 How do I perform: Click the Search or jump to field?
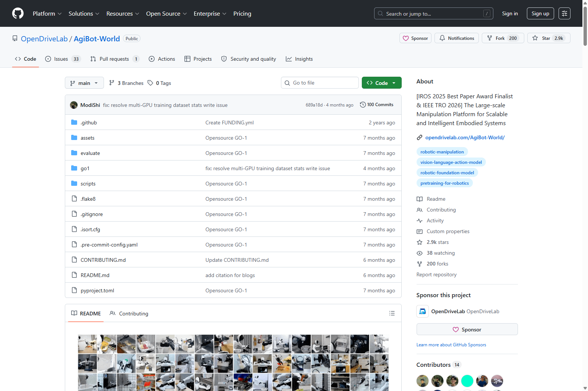coord(434,13)
